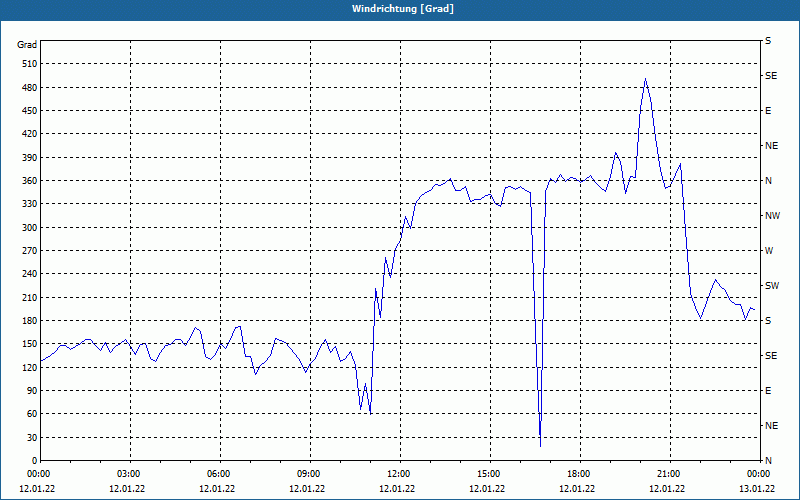The height and width of the screenshot is (500, 800).
Task: Click the 450 degree axis label
Action: click(30, 111)
